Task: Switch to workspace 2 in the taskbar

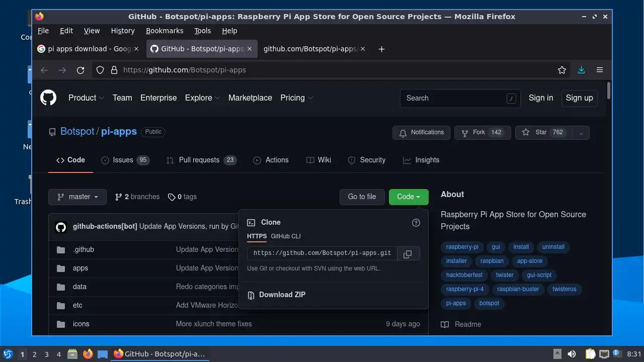Action: click(34, 354)
